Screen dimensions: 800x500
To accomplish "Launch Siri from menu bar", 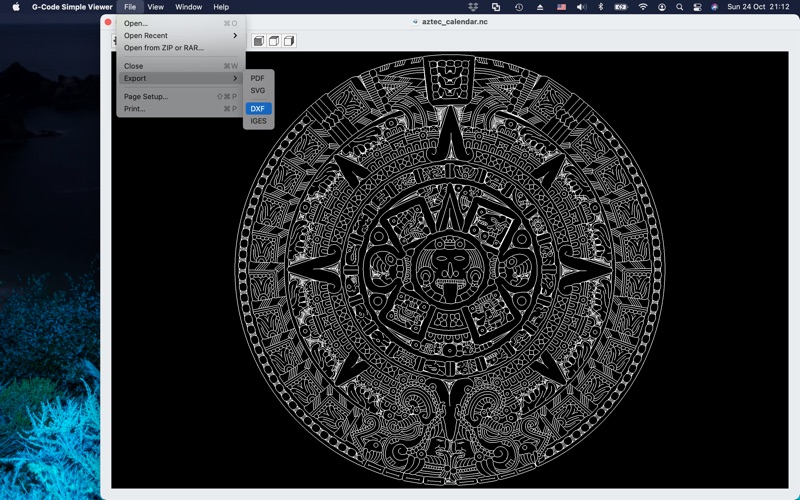I will tap(715, 7).
